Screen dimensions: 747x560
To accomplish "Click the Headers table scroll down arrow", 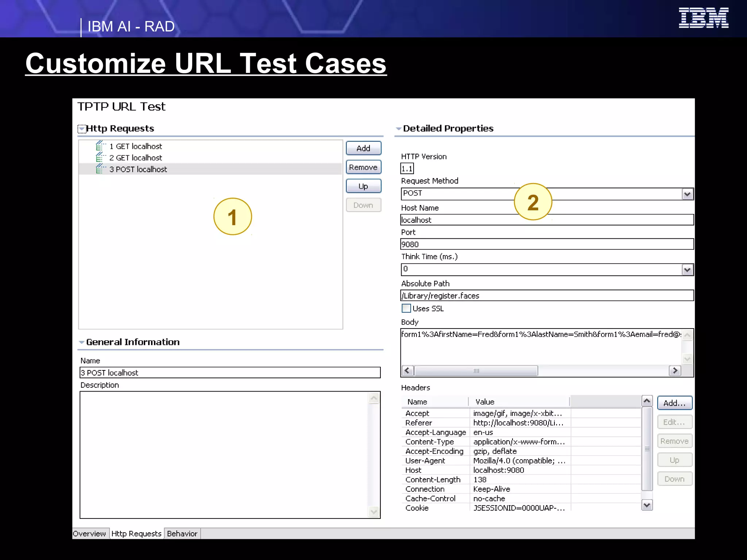I will (x=647, y=505).
